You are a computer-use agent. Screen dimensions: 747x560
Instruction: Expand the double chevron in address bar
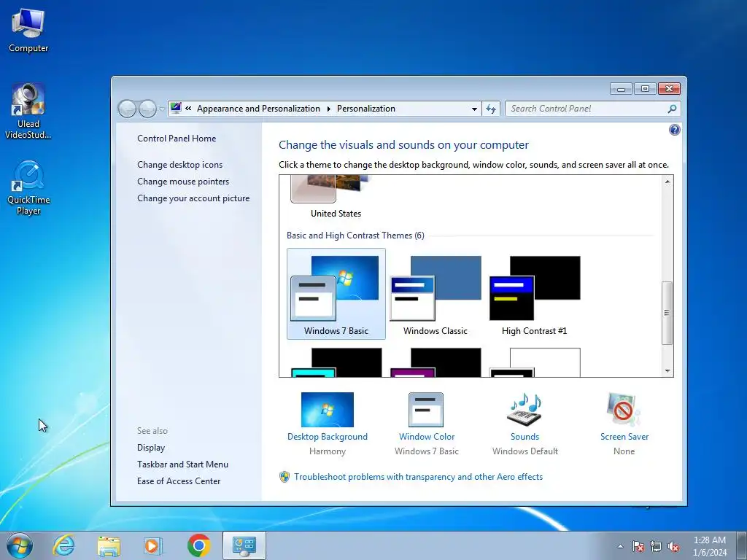(188, 108)
